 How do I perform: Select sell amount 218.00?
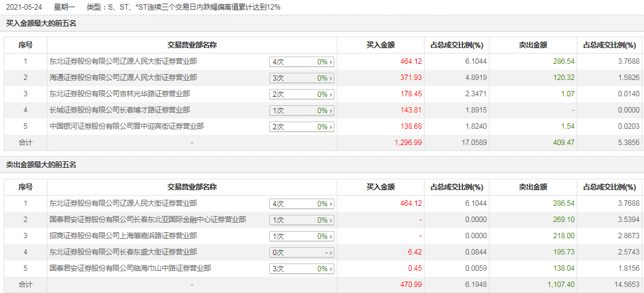pos(563,236)
